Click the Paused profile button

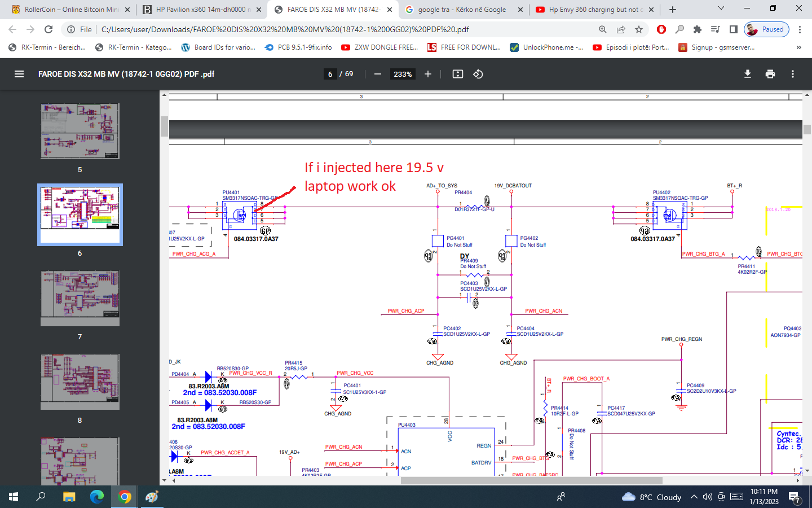click(x=766, y=29)
